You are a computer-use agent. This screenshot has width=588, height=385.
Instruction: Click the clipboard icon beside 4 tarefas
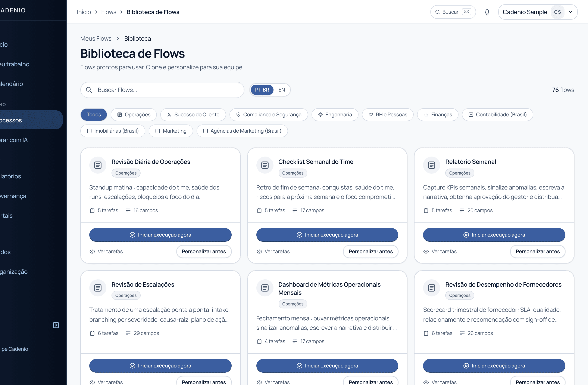(259, 341)
